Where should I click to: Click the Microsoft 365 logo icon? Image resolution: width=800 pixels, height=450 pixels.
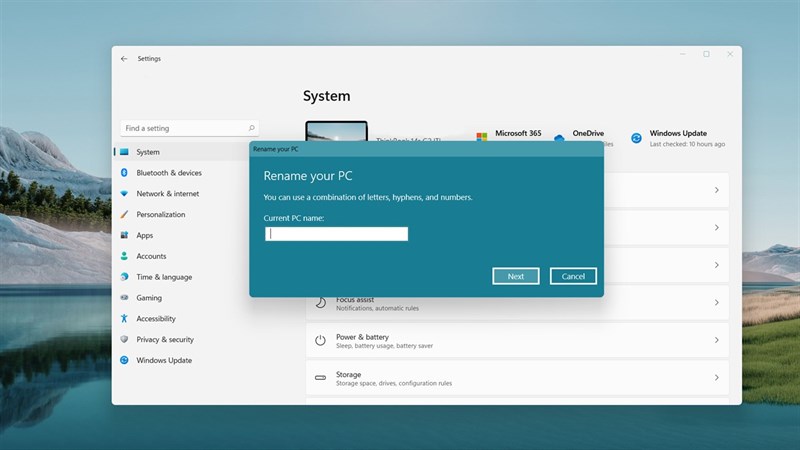tap(481, 137)
